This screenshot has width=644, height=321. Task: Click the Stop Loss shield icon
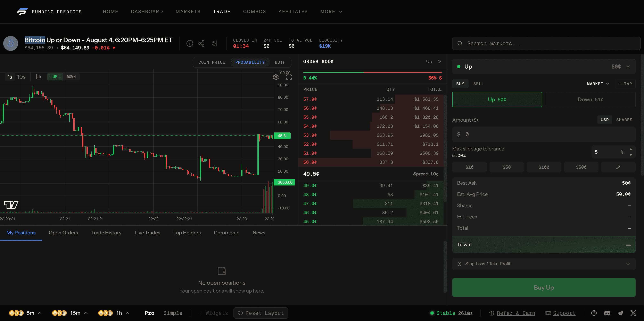pyautogui.click(x=460, y=264)
